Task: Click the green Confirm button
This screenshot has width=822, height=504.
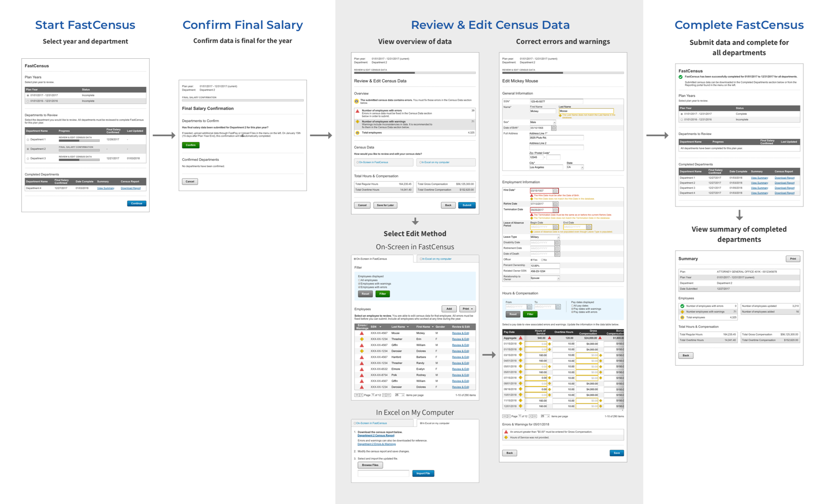Action: pyautogui.click(x=190, y=145)
